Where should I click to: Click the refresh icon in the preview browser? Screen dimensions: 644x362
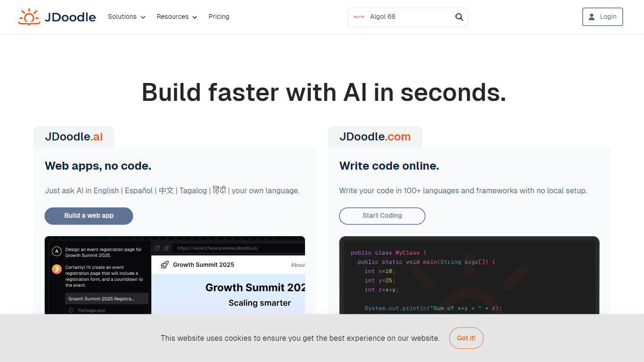[157, 247]
